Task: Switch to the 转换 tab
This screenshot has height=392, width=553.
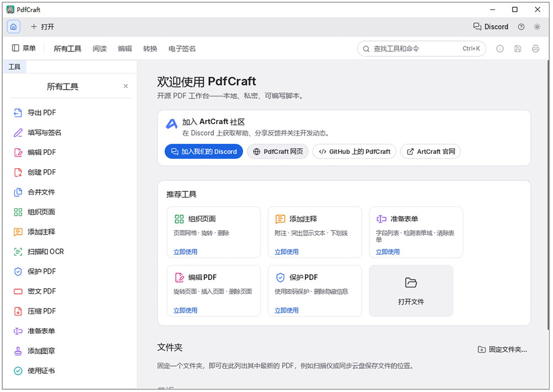Action: point(150,49)
